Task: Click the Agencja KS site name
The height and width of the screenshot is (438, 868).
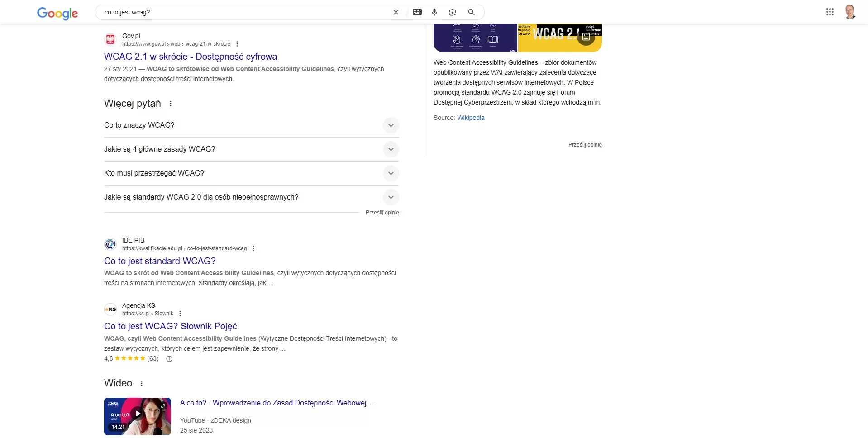Action: 138,305
